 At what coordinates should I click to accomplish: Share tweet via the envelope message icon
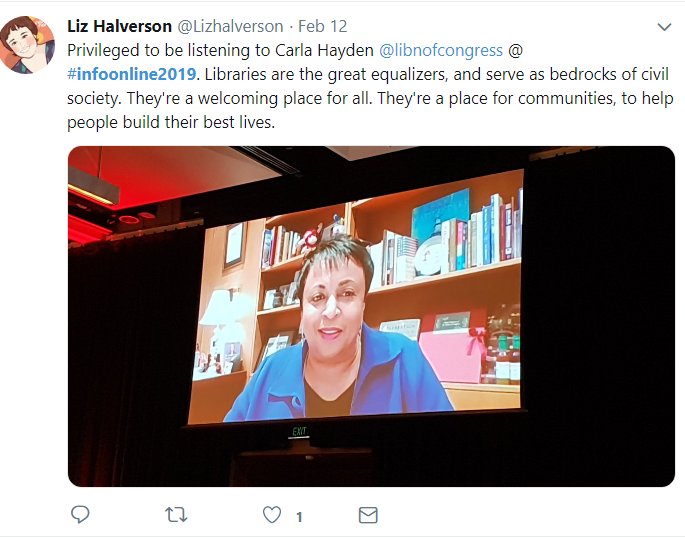coord(368,515)
